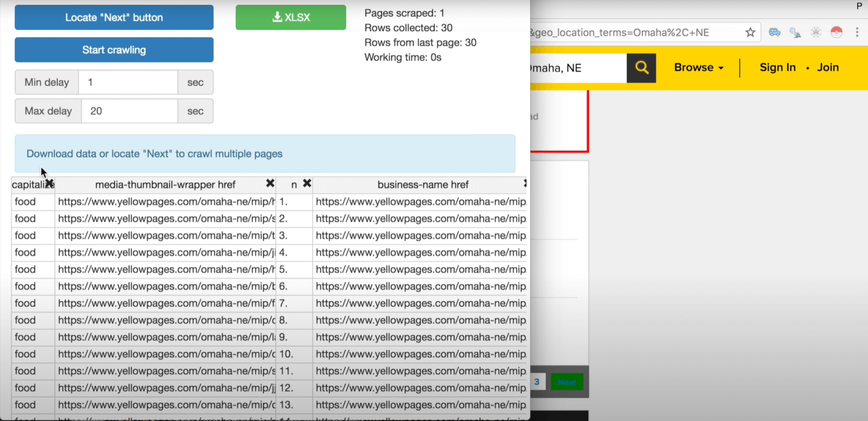This screenshot has height=421, width=868.
Task: Open the Chrome three-dot menu
Action: 857,32
